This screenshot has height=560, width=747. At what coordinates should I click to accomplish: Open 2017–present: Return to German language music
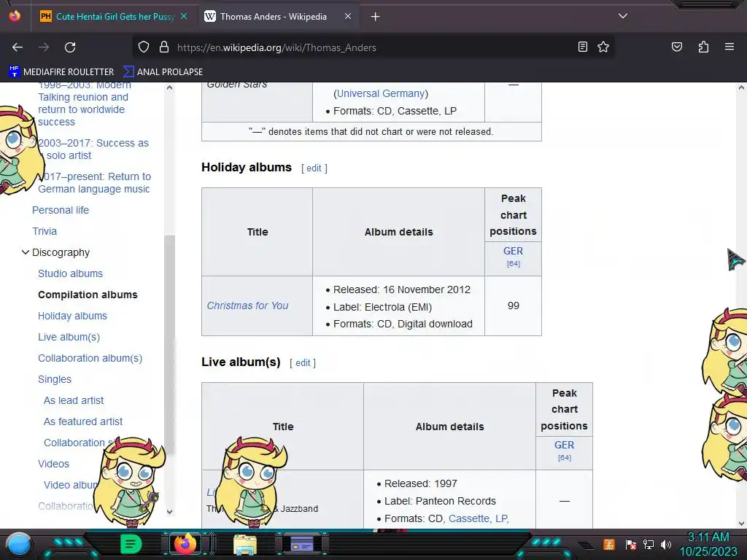point(94,183)
